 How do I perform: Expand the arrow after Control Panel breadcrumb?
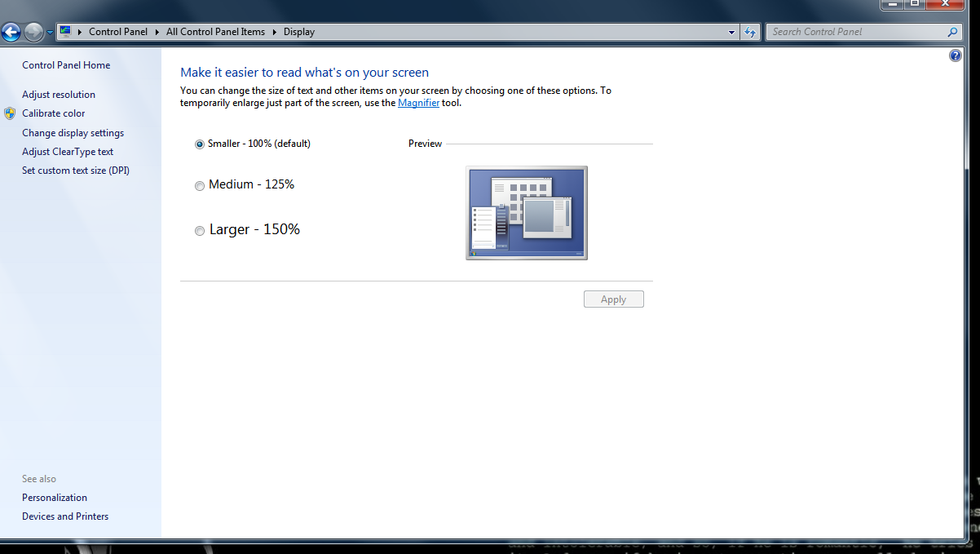click(x=157, y=32)
